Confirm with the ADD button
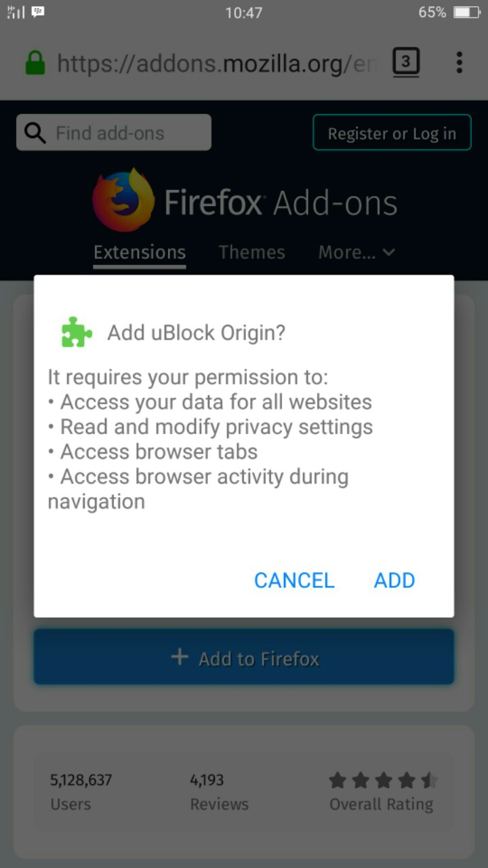This screenshot has width=488, height=868. (x=394, y=580)
